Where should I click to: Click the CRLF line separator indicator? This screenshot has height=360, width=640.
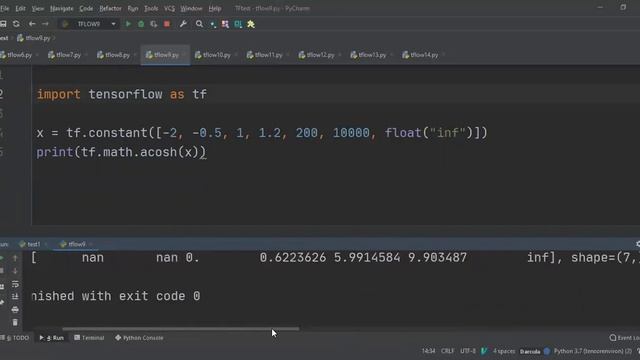[447, 351]
